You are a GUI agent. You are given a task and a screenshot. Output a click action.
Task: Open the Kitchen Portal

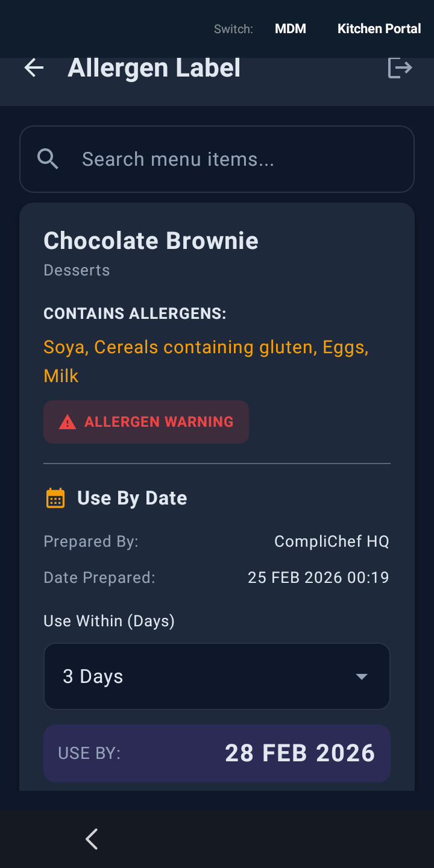[x=379, y=28]
